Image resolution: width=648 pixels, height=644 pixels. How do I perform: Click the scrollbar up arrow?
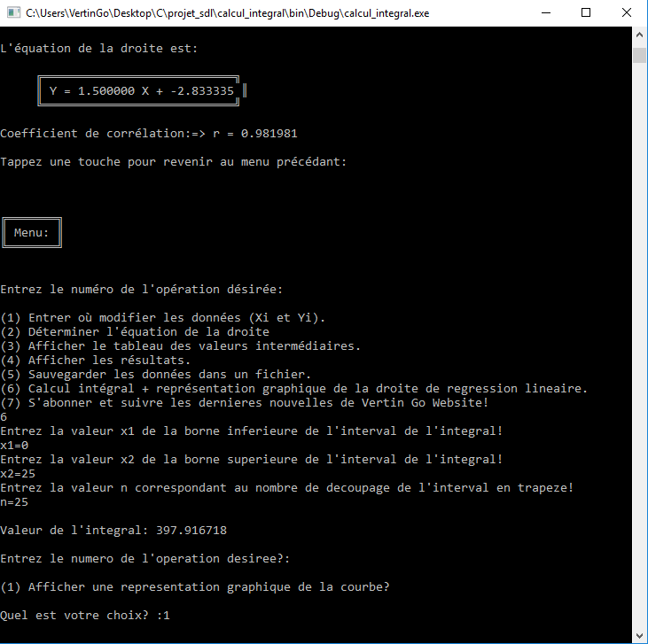coord(639,35)
